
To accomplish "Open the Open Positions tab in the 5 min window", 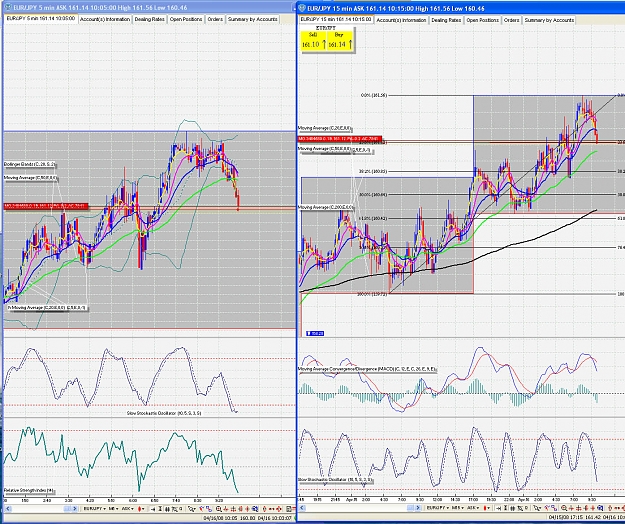I will [186, 19].
